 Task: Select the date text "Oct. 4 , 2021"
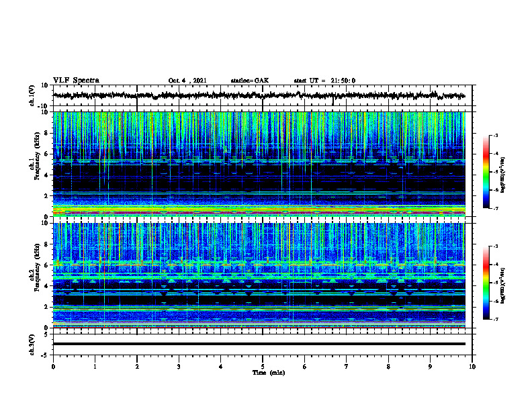pos(187,81)
